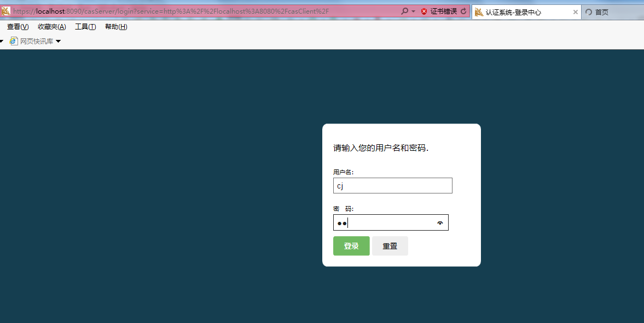
Task: Click the search magnifier icon in address bar
Action: click(404, 11)
